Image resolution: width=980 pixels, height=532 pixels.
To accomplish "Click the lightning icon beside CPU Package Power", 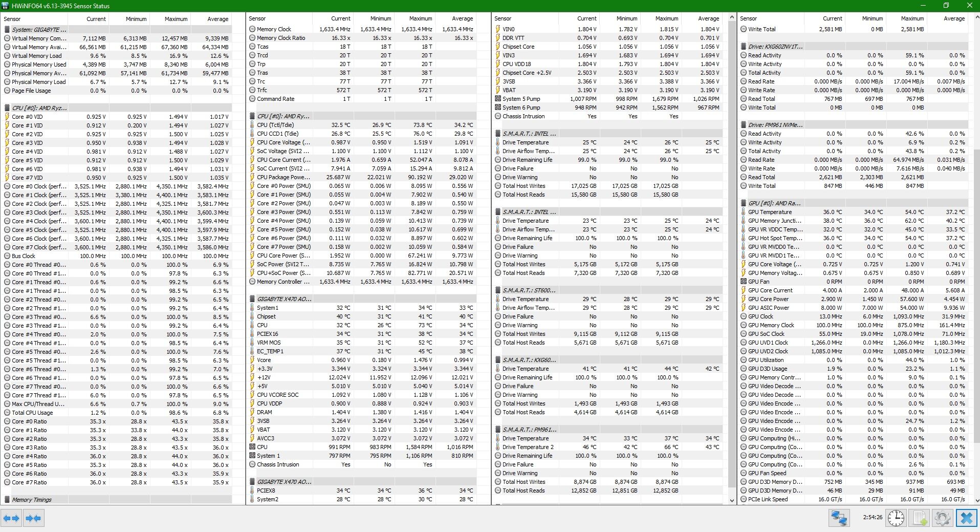I will (252, 177).
